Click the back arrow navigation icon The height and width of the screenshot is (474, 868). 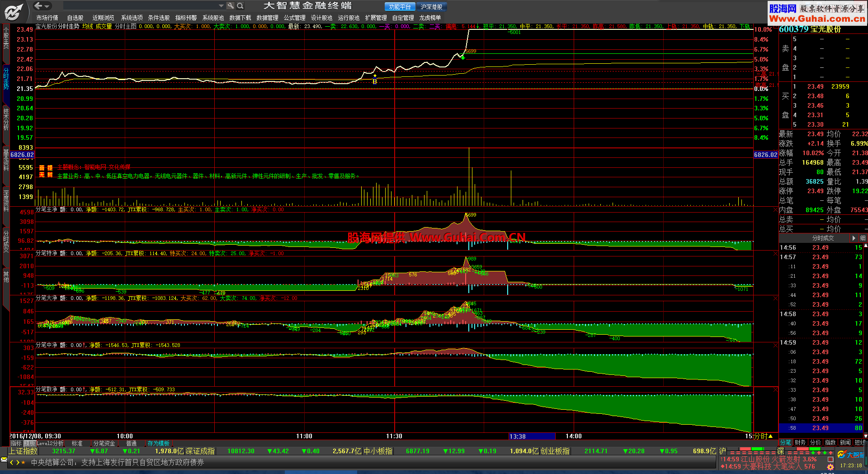[38, 6]
